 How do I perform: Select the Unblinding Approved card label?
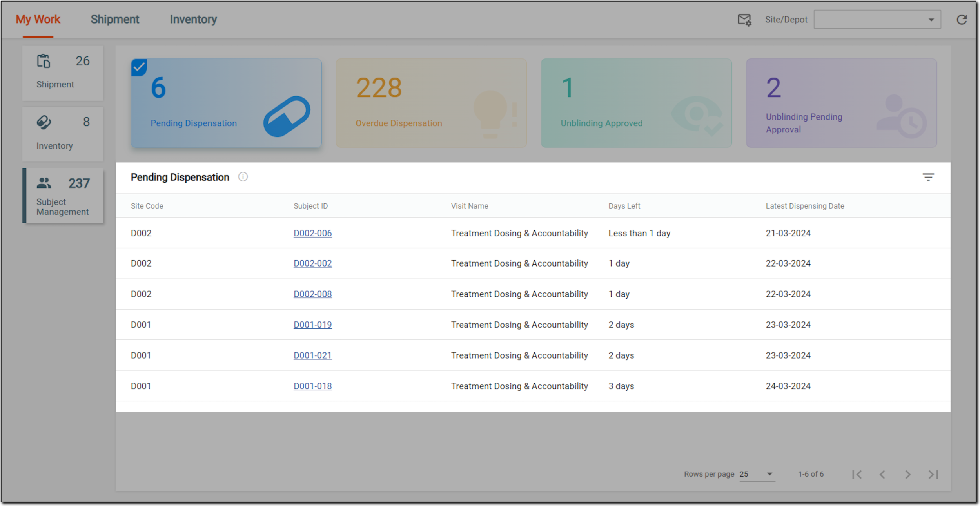pos(601,123)
